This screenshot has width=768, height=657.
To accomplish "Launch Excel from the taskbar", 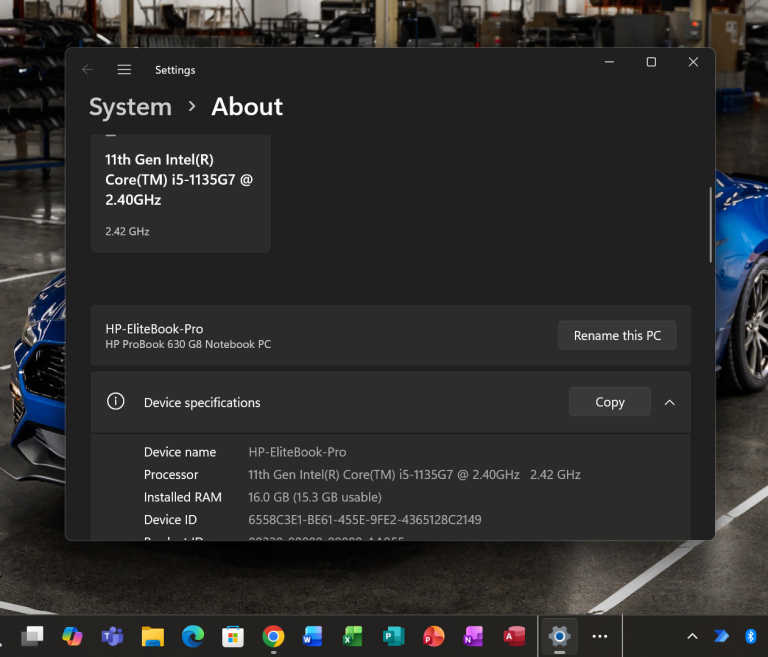I will pos(352,636).
